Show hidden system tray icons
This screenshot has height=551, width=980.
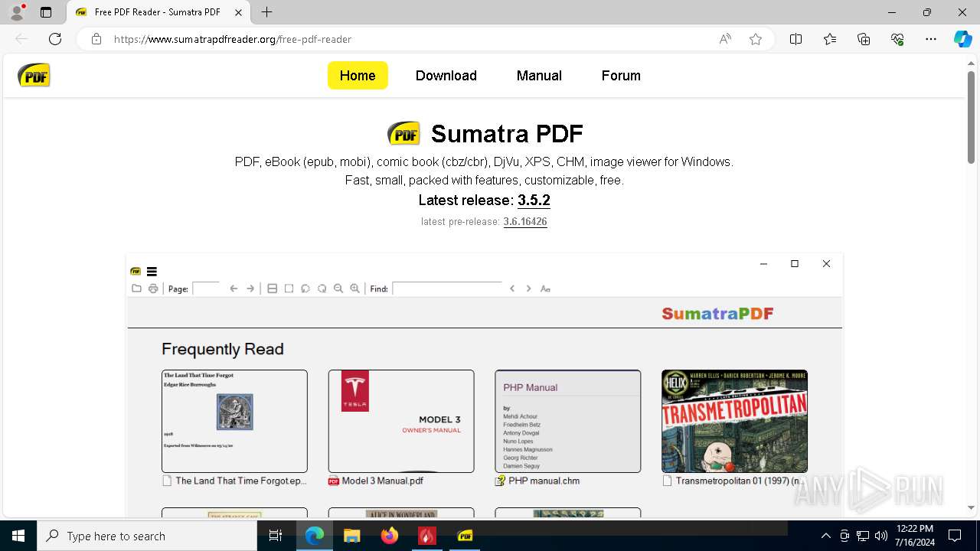coord(825,536)
